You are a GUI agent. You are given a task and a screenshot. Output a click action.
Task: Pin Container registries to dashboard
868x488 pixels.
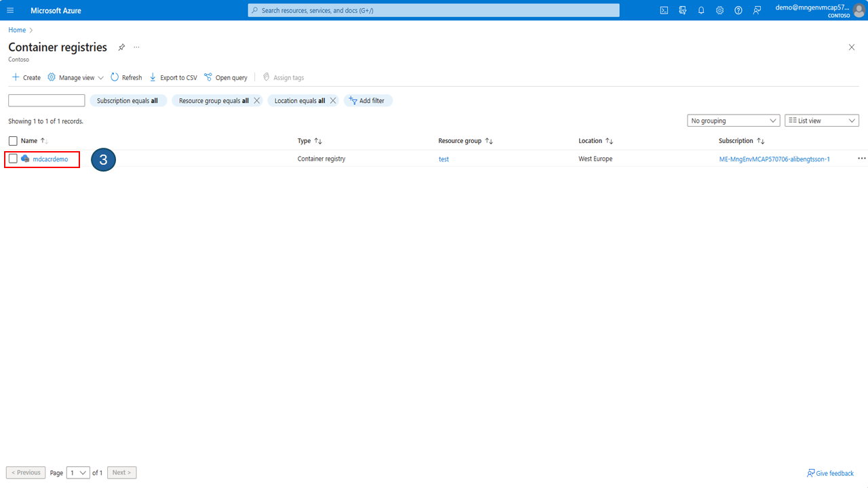(121, 47)
